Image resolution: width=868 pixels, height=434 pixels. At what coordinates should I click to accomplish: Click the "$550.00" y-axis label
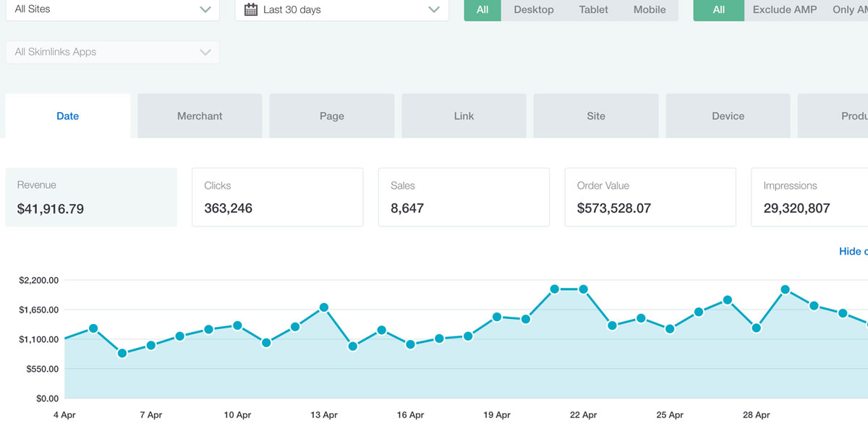[43, 369]
